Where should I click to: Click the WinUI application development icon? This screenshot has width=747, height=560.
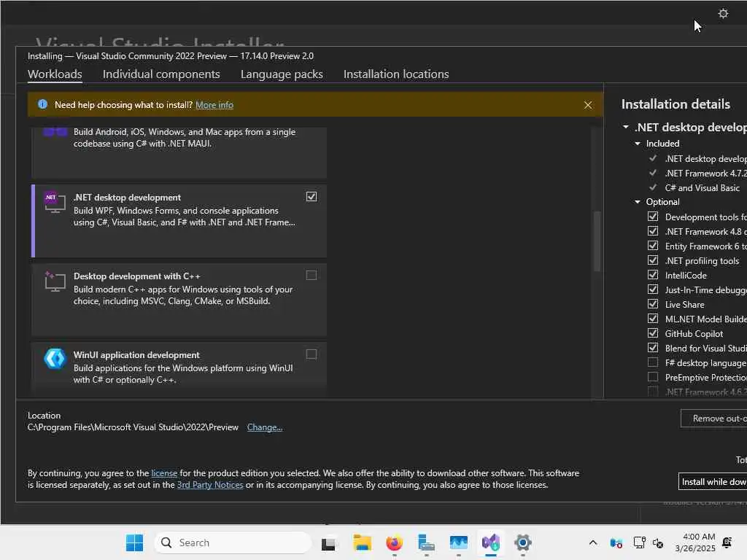pyautogui.click(x=55, y=359)
